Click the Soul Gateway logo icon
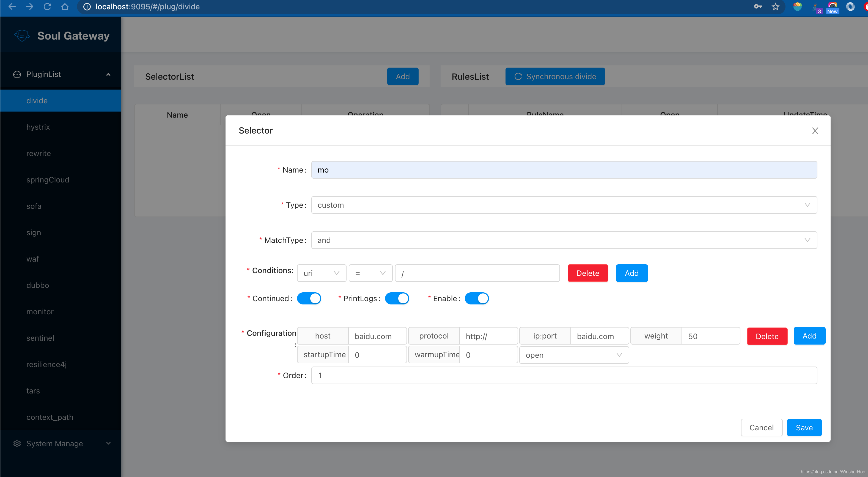 [22, 35]
